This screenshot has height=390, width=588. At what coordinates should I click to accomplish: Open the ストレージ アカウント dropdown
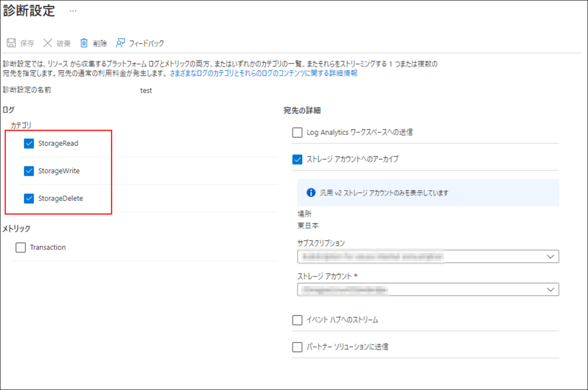click(x=550, y=289)
